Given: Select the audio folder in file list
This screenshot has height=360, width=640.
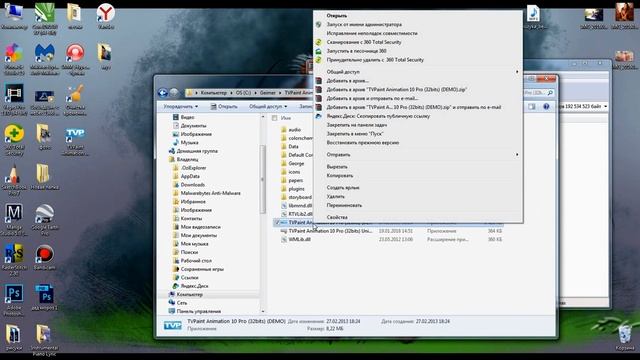Looking at the screenshot, I should click(291, 129).
